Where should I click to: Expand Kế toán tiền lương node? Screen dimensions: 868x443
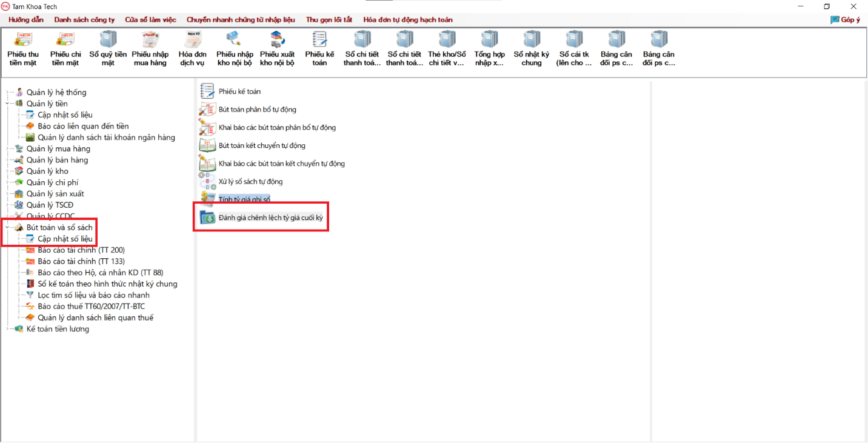click(7, 329)
